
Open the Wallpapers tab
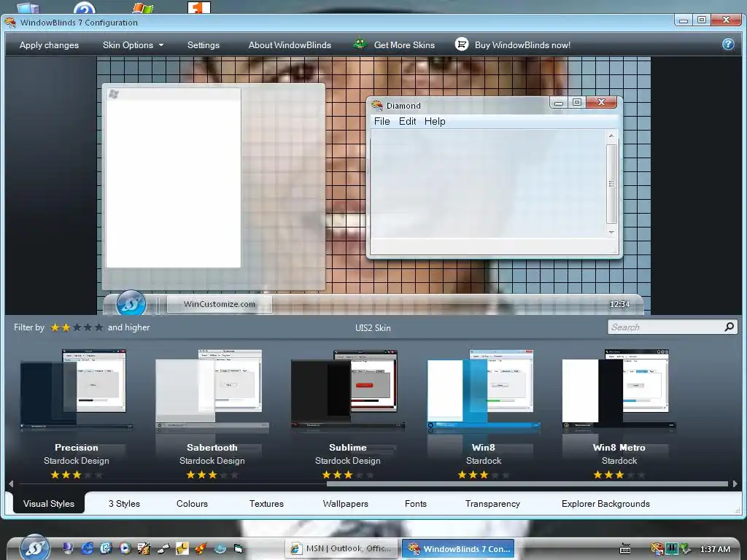click(345, 503)
